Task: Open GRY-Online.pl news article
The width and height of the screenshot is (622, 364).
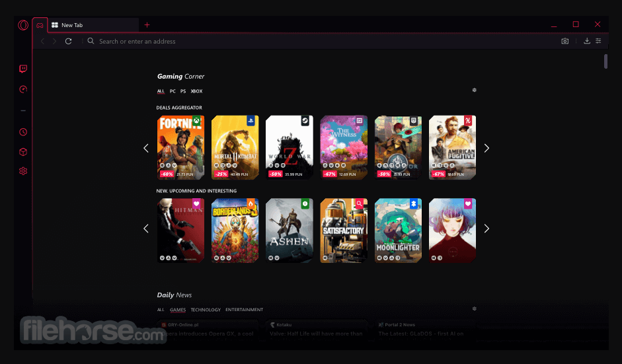Action: pos(208,331)
